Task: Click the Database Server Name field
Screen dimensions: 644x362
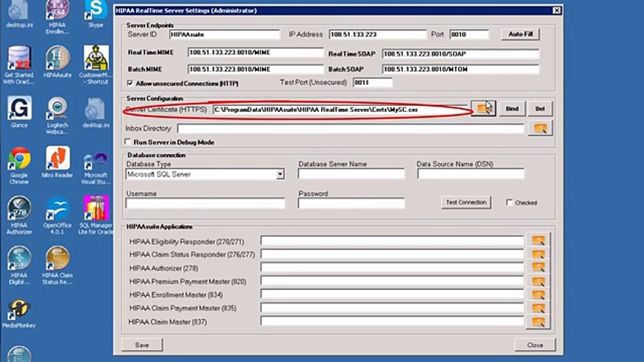Action: click(351, 174)
